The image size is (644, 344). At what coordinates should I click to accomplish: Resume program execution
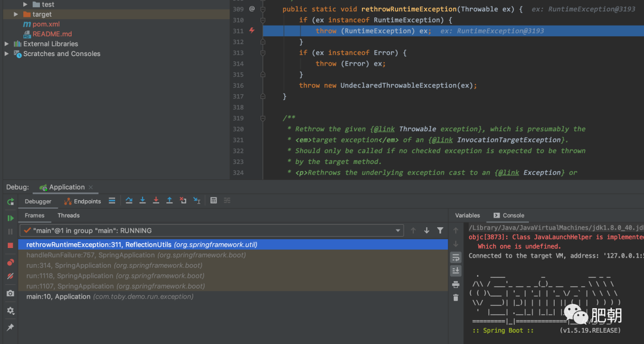tap(11, 218)
